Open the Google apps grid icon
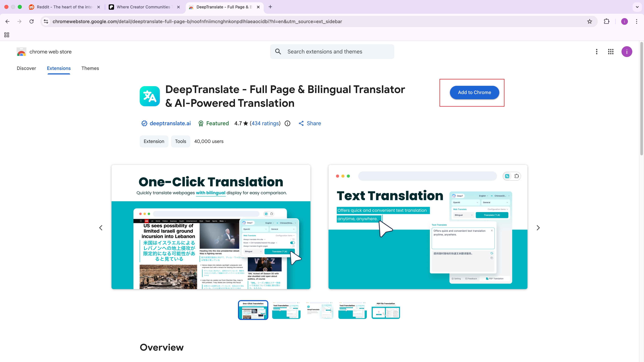This screenshot has height=362, width=644. coord(610,52)
